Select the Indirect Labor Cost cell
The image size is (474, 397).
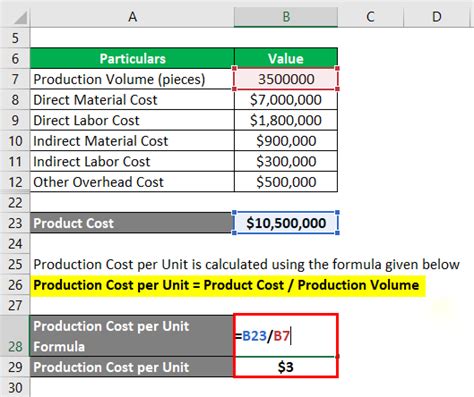[x=132, y=162]
